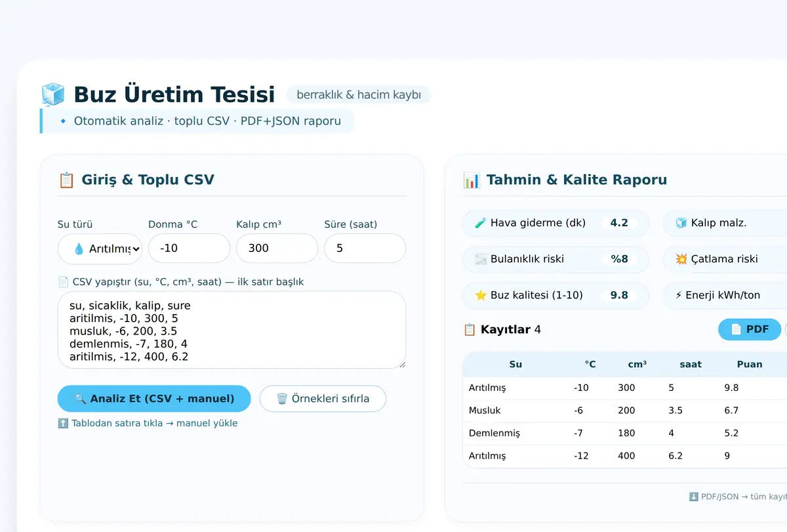Click the down arrow icon beside PDF/JSON note

pos(693,497)
